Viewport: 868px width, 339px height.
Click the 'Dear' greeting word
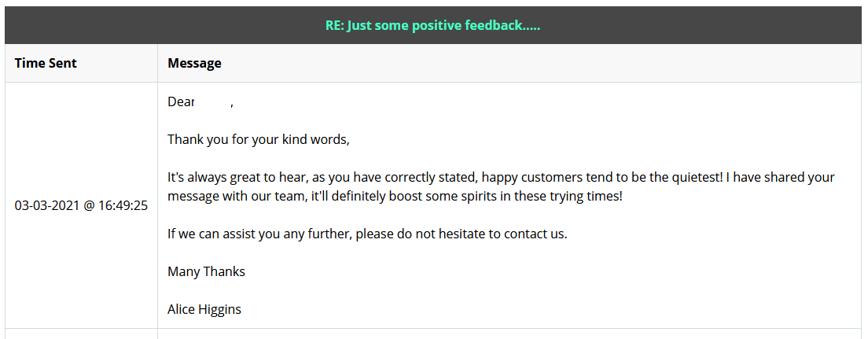coord(181,101)
